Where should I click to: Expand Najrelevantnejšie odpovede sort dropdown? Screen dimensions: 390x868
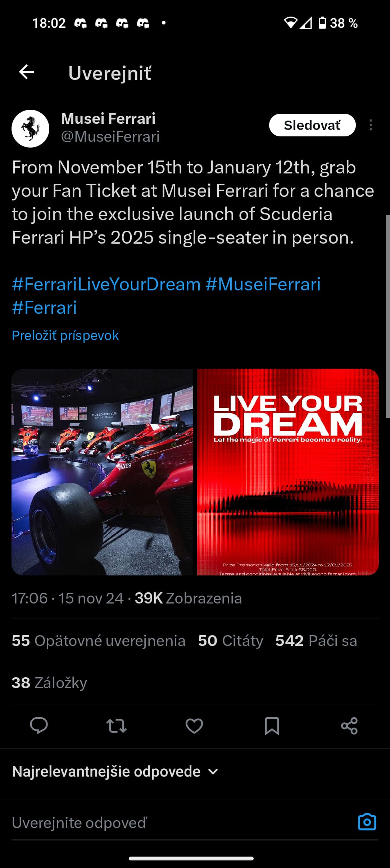tap(115, 771)
